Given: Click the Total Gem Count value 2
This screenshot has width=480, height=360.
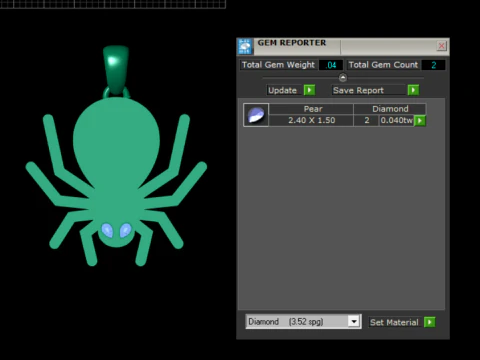Looking at the screenshot, I should coord(433,65).
